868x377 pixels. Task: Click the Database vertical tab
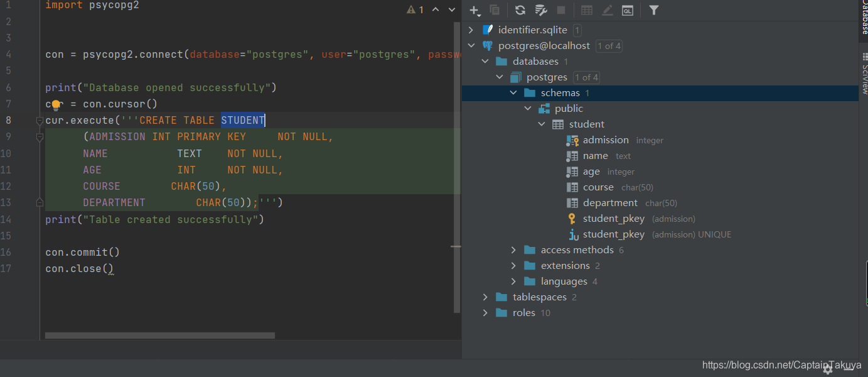click(x=862, y=19)
